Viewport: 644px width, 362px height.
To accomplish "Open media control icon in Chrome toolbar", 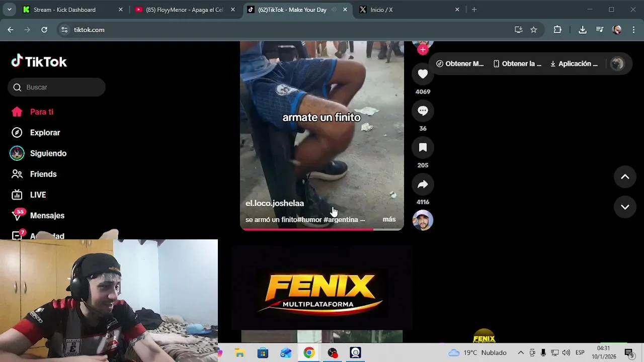I will pos(600,30).
